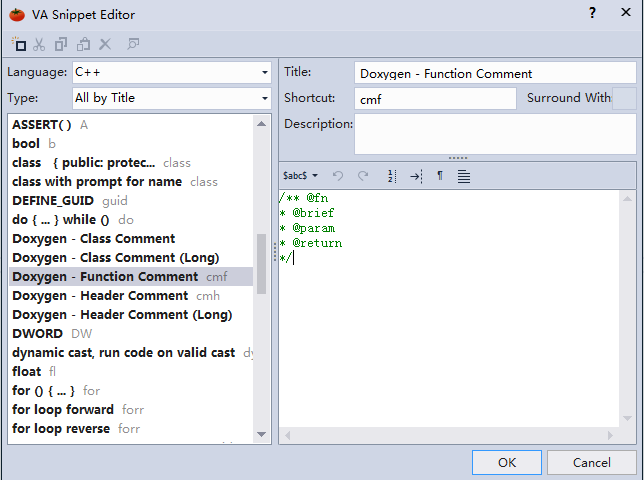Select the float snippet

point(131,371)
